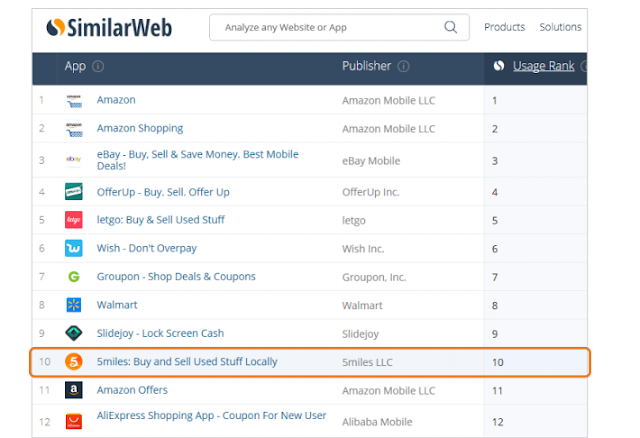Click publisher eBay Mobile

pyautogui.click(x=371, y=161)
